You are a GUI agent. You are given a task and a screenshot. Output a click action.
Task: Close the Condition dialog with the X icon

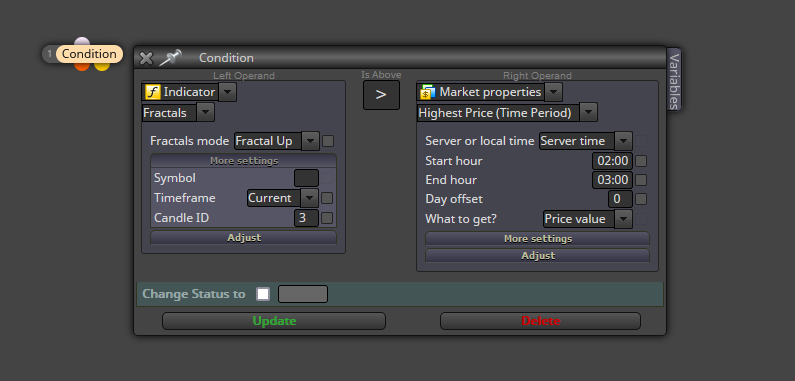[x=146, y=58]
